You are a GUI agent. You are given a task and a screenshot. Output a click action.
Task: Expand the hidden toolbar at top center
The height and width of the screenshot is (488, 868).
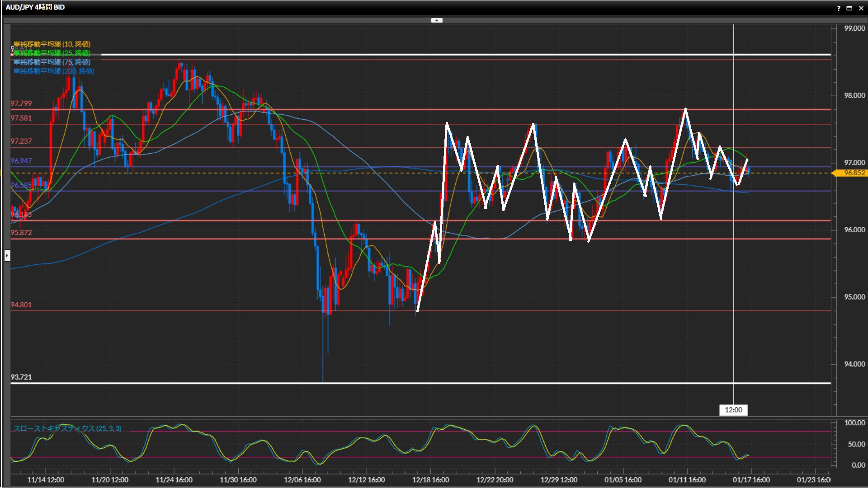point(437,20)
